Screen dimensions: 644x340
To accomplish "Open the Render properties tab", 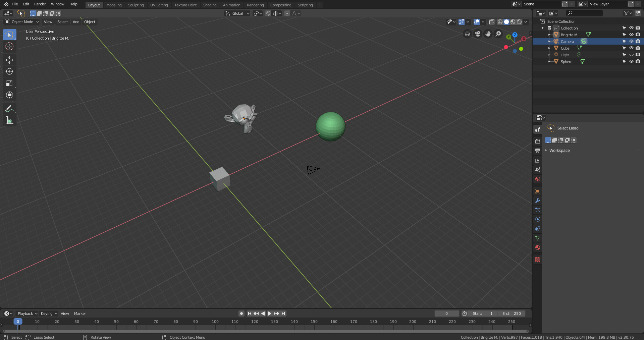I will point(538,141).
